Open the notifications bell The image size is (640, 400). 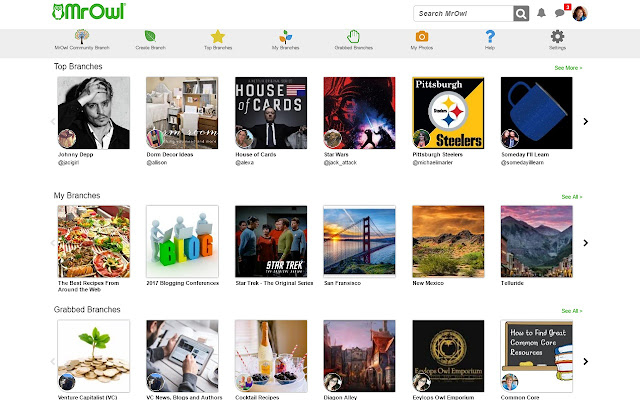541,13
